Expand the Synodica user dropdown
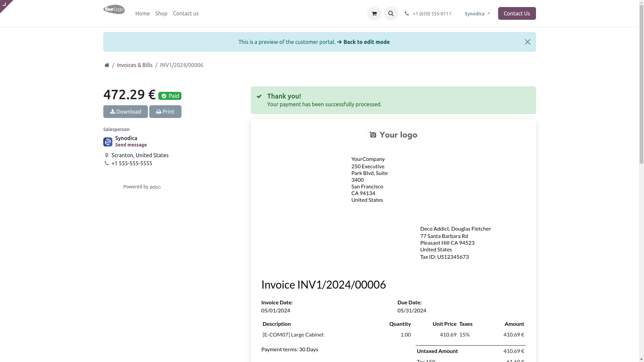 pos(477,14)
